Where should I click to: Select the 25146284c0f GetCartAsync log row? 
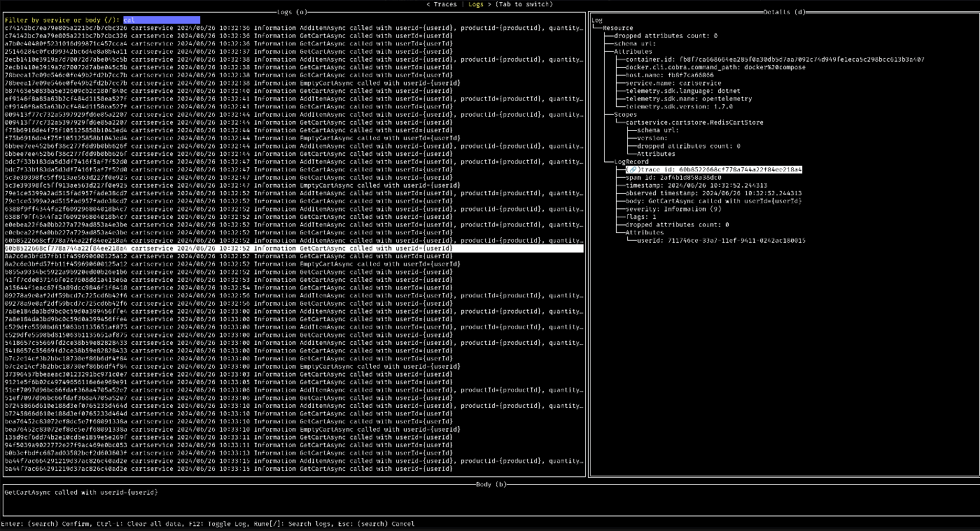click(294, 52)
